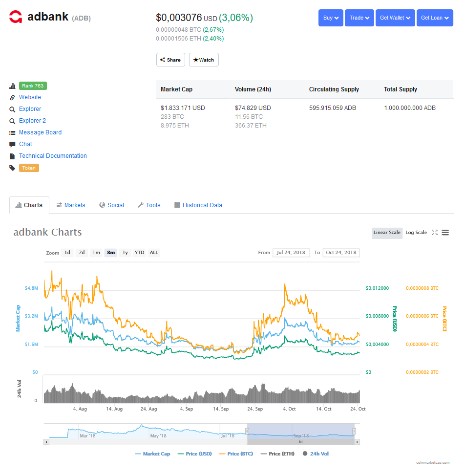Set chart zoom to 1d
Screen dimensions: 465x476
(67, 253)
